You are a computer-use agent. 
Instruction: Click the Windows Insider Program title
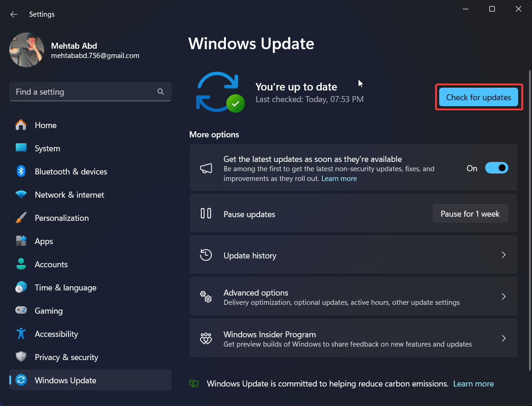(x=270, y=335)
